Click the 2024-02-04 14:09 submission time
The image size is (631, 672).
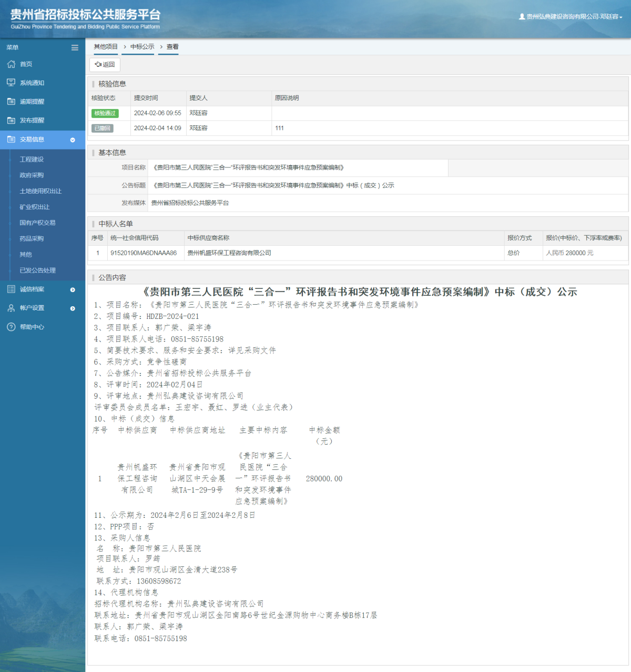157,128
